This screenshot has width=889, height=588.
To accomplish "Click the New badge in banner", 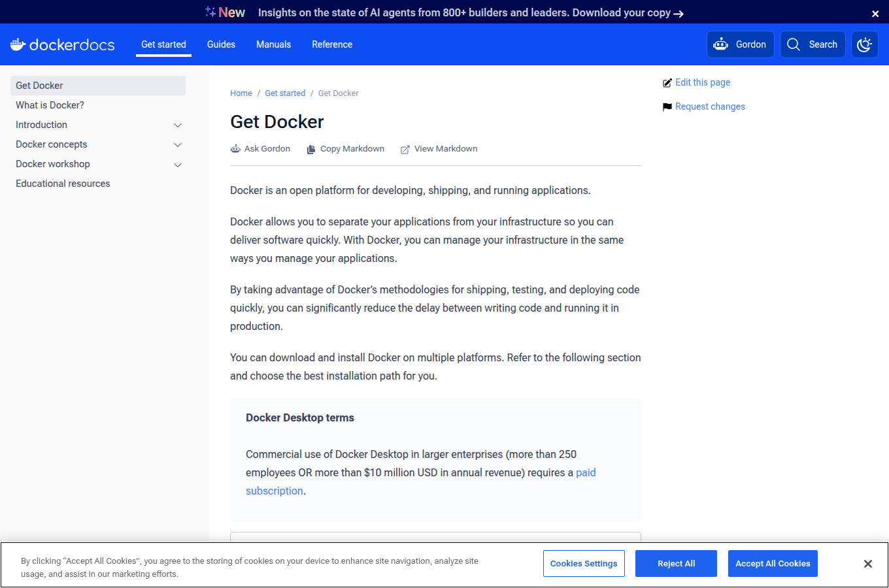I will [231, 12].
